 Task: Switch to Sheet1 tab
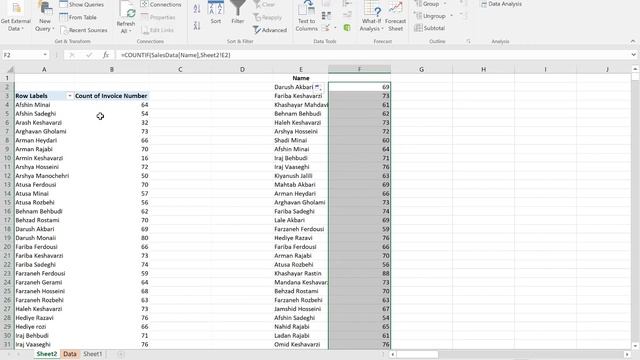click(93, 354)
